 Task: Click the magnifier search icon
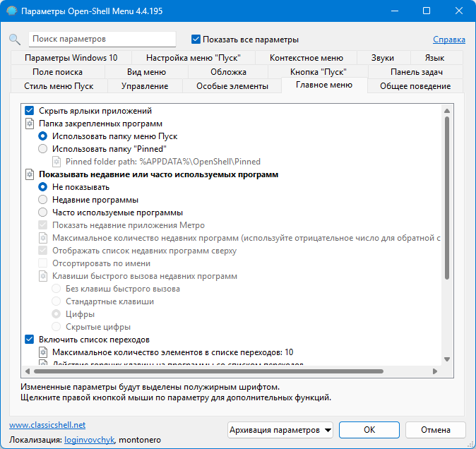tap(15, 40)
